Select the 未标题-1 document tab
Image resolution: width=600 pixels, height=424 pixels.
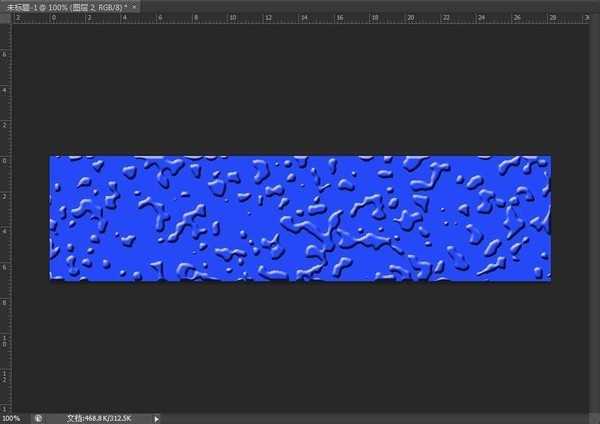coord(60,6)
